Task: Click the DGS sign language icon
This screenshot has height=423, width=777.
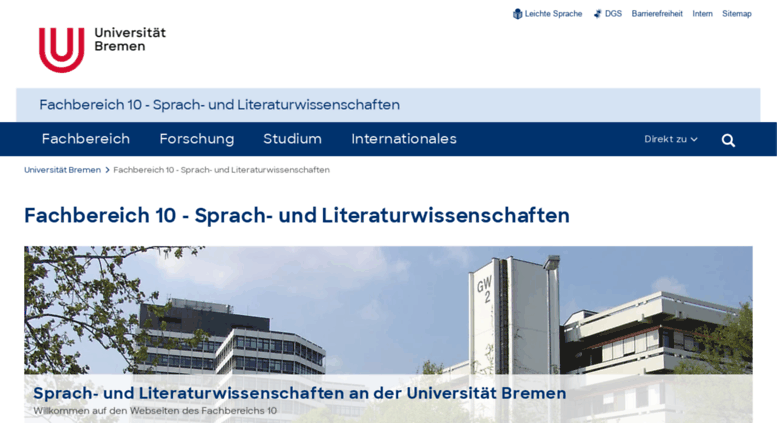Action: click(598, 14)
